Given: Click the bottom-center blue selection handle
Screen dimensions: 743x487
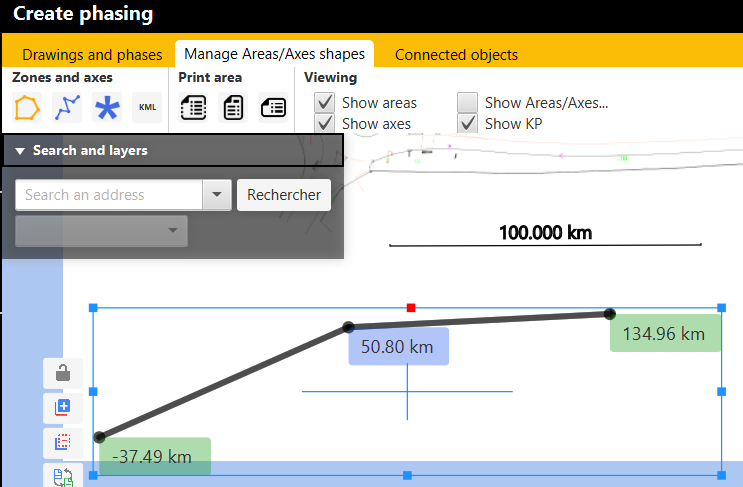Looking at the screenshot, I should click(x=407, y=475).
